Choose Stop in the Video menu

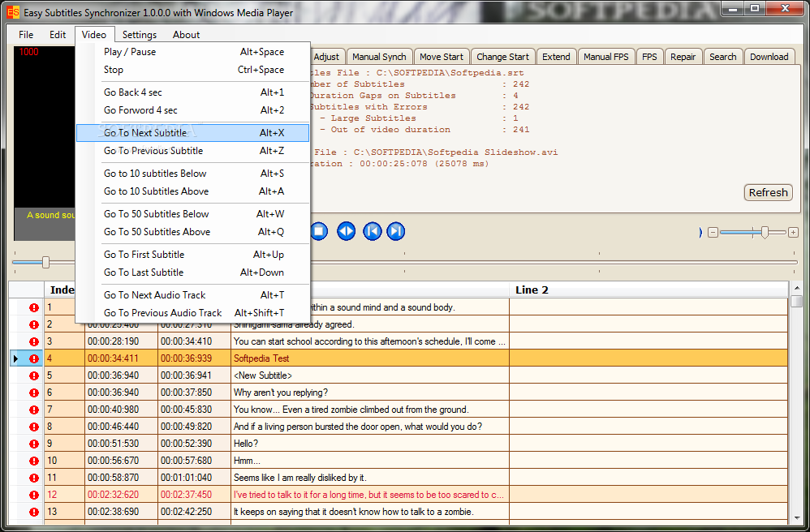point(192,70)
